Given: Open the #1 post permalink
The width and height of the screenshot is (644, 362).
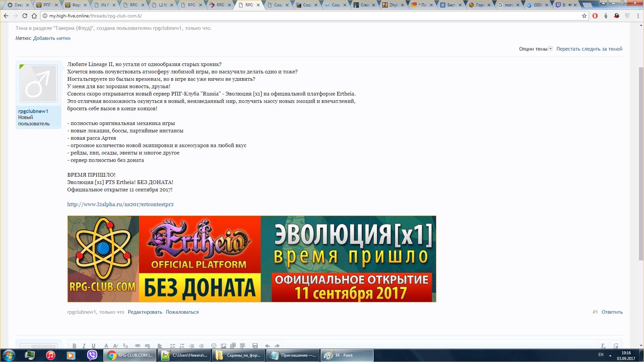Looking at the screenshot, I should tap(595, 312).
